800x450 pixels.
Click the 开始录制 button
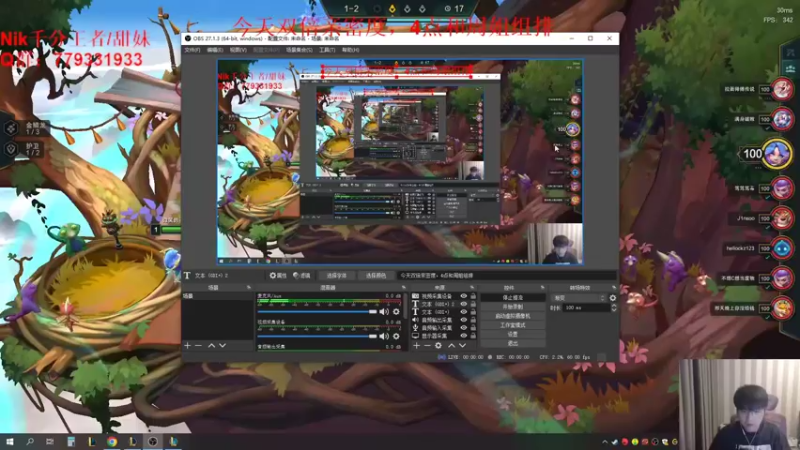click(513, 307)
